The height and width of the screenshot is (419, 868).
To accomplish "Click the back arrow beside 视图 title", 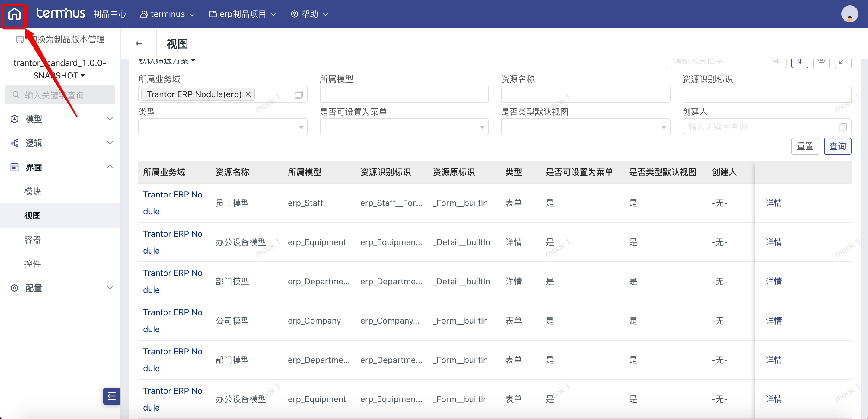I will [139, 43].
